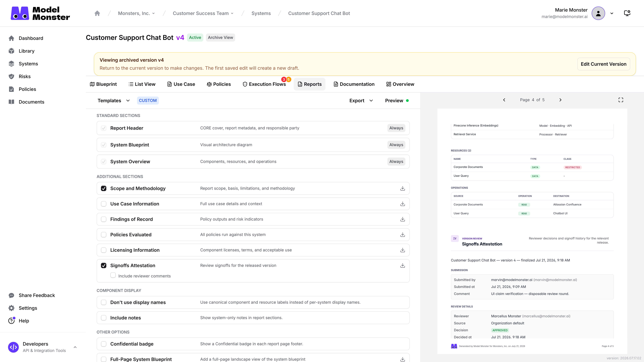The width and height of the screenshot is (644, 362).
Task: Click the Model Monster logo
Action: coord(40,13)
